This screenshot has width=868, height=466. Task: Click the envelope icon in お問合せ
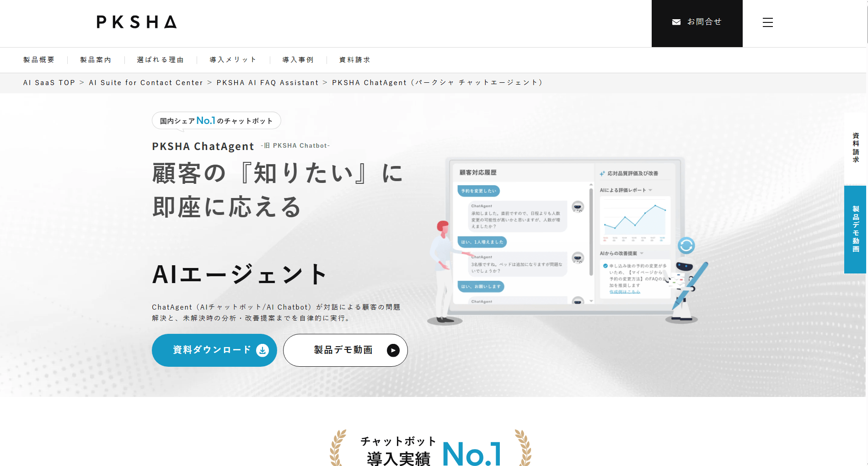pyautogui.click(x=676, y=22)
